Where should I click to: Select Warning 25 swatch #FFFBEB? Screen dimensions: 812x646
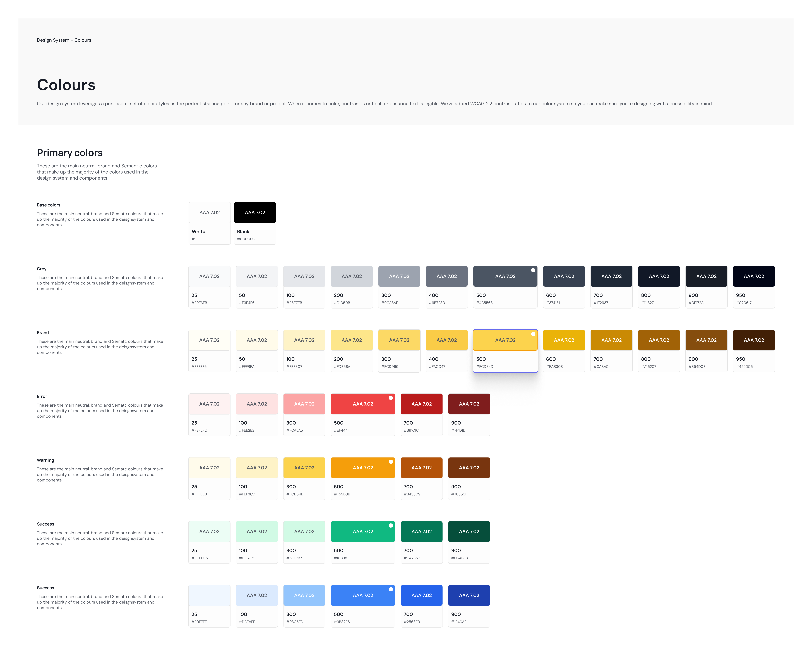tap(209, 478)
